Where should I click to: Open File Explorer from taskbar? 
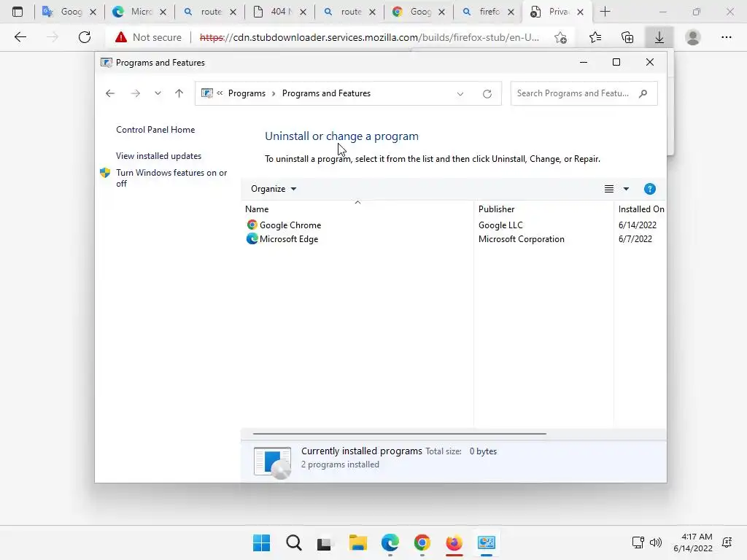(357, 542)
